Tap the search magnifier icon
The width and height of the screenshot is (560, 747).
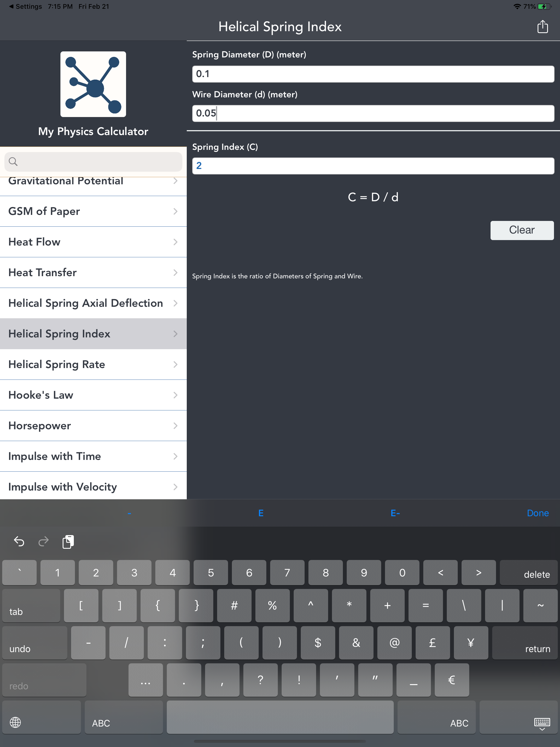[13, 161]
